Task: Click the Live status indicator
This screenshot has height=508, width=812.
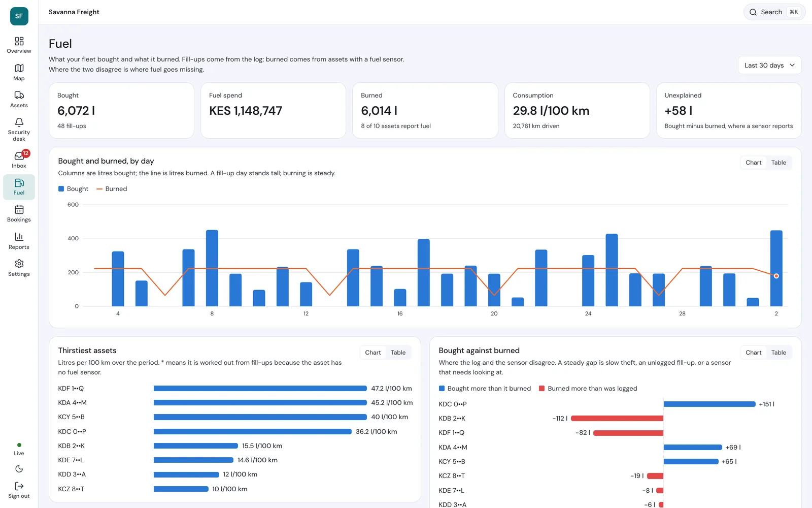Action: point(19,449)
